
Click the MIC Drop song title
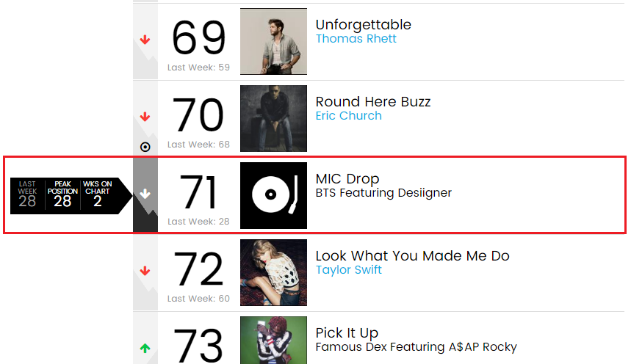pos(347,179)
